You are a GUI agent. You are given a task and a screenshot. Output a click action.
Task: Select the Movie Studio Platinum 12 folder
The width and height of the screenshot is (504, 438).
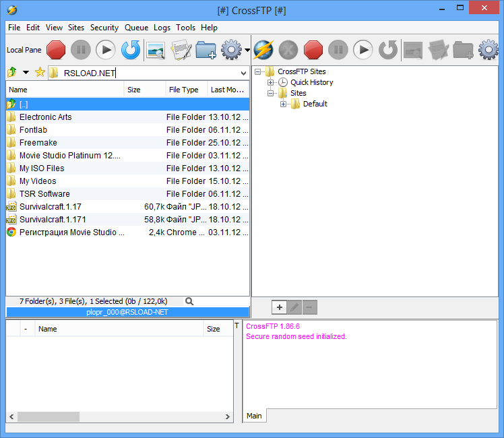(x=127, y=156)
